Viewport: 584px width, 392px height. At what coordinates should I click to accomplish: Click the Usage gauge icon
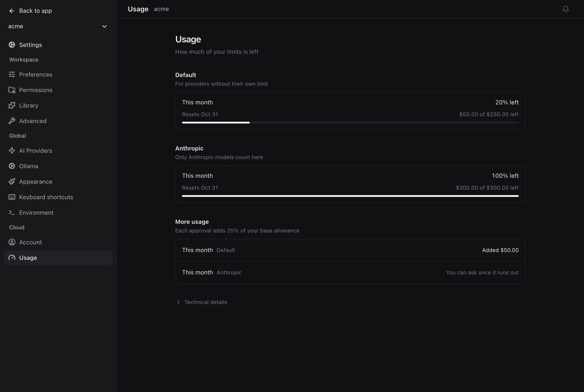(x=12, y=258)
